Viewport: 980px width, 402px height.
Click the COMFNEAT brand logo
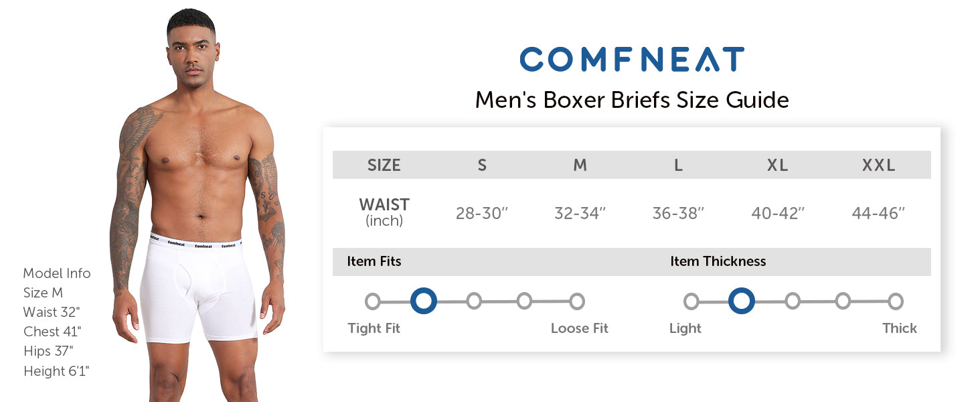(x=632, y=60)
